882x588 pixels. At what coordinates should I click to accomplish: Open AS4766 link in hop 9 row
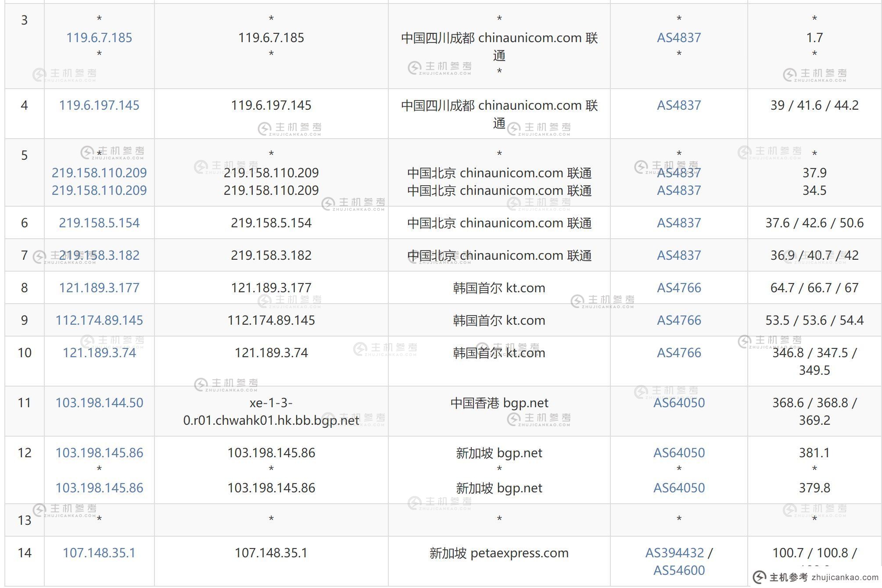pyautogui.click(x=679, y=320)
